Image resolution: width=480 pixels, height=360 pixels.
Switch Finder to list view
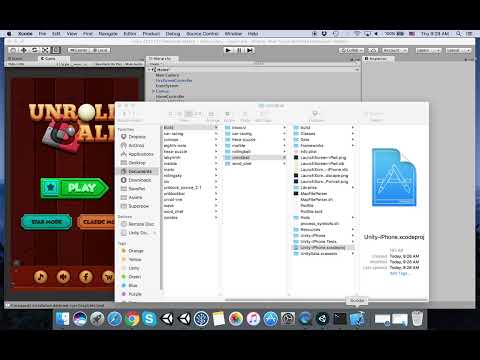tap(179, 114)
